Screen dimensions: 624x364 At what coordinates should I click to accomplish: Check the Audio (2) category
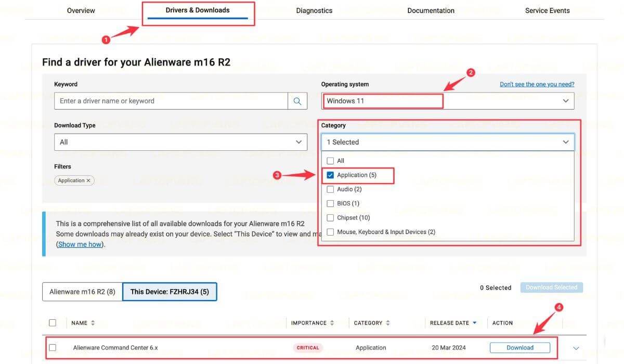330,189
